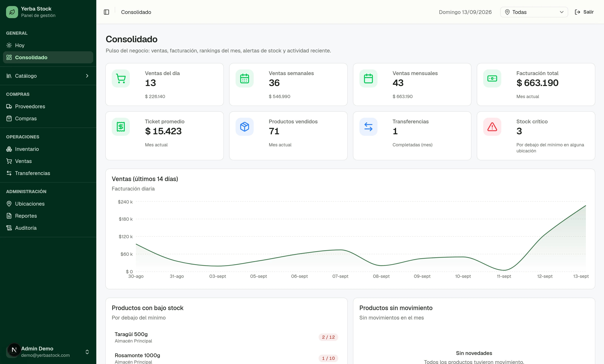
Task: Click the calendar icon on Ventas semanales card
Action: click(x=245, y=78)
